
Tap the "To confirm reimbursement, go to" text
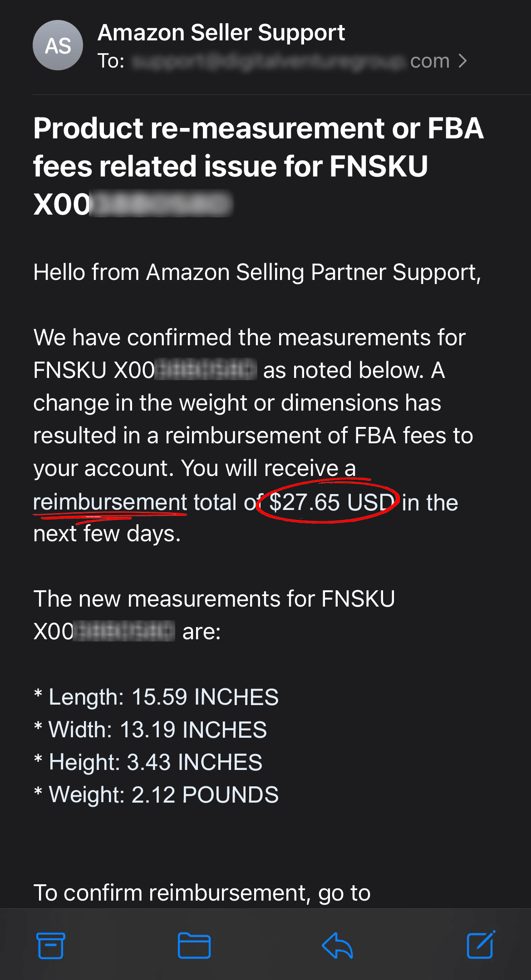click(x=202, y=893)
